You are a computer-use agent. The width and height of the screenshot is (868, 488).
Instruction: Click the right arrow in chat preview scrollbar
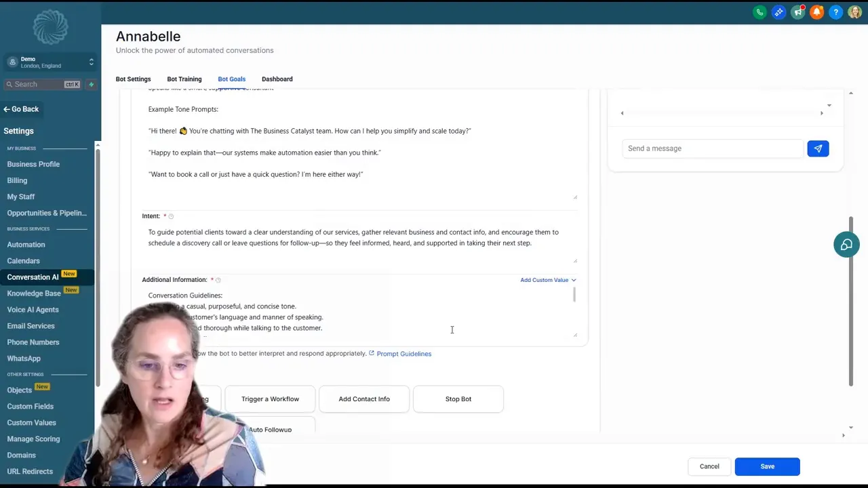821,113
